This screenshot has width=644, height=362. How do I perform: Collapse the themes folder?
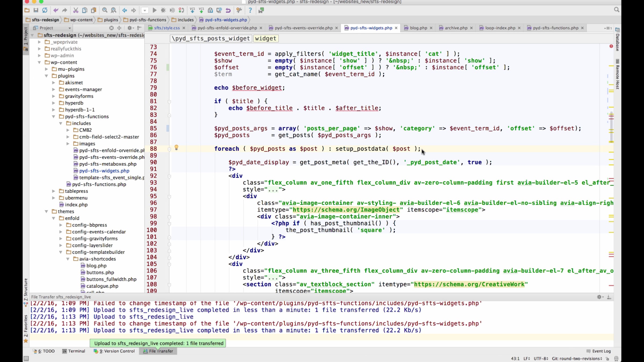[x=46, y=211]
